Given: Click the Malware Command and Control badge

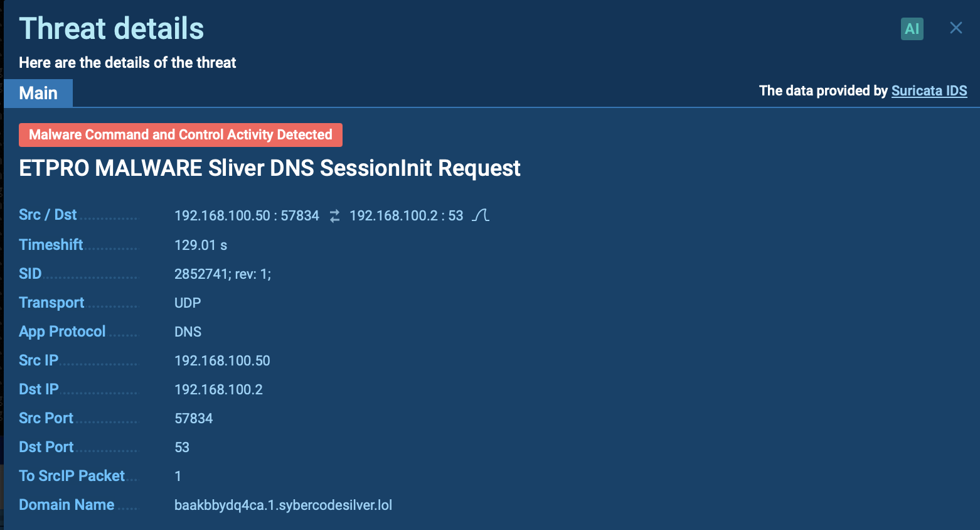Looking at the screenshot, I should (x=180, y=135).
